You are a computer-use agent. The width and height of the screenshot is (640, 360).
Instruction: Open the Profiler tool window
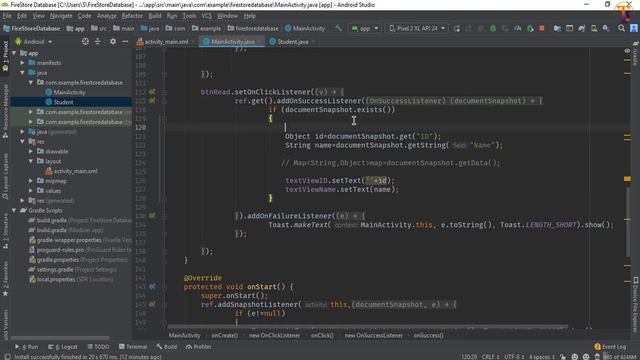(198, 347)
